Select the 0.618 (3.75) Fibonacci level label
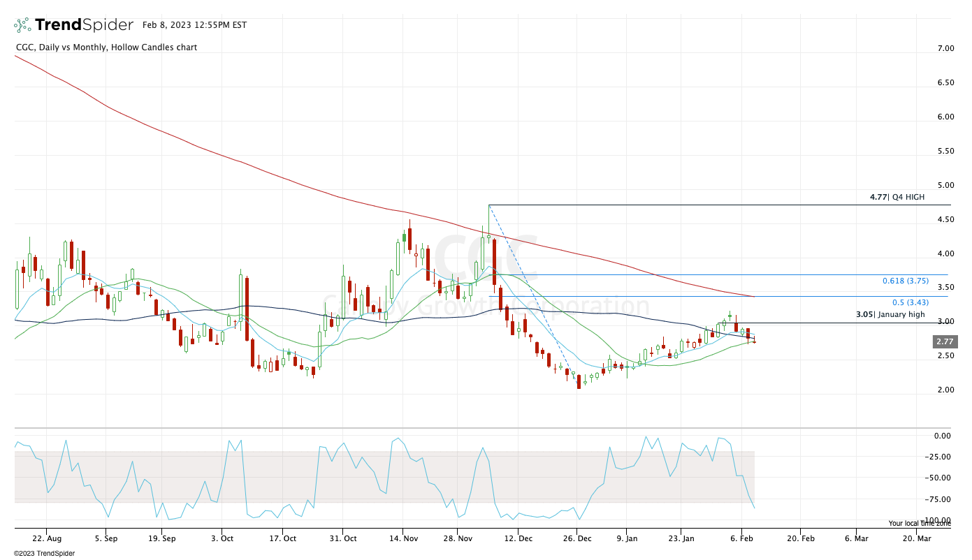Image resolution: width=972 pixels, height=560 pixels. tap(905, 281)
